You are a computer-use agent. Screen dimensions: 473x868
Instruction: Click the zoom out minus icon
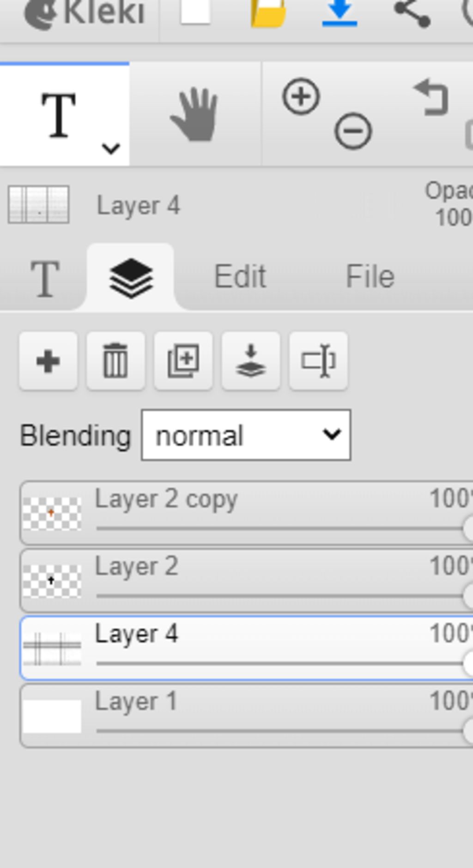point(353,132)
